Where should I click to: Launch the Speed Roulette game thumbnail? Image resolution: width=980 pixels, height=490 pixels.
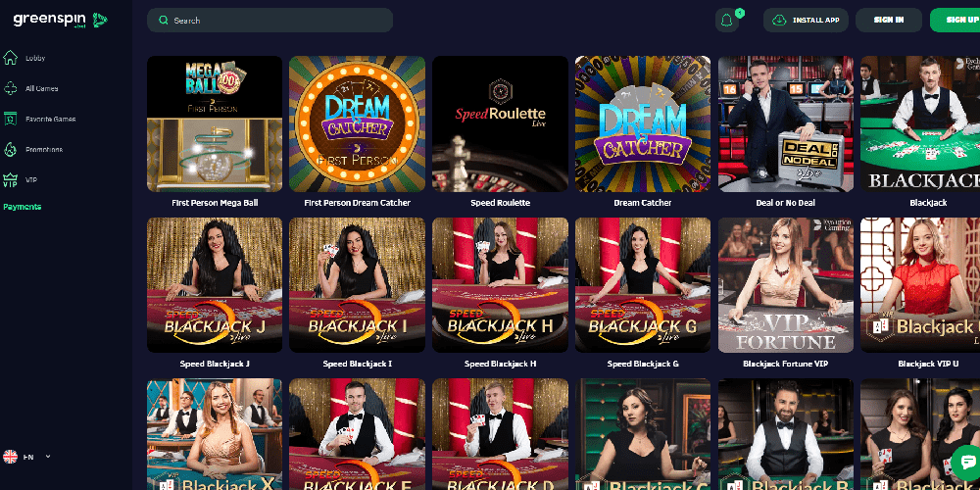coord(500,123)
